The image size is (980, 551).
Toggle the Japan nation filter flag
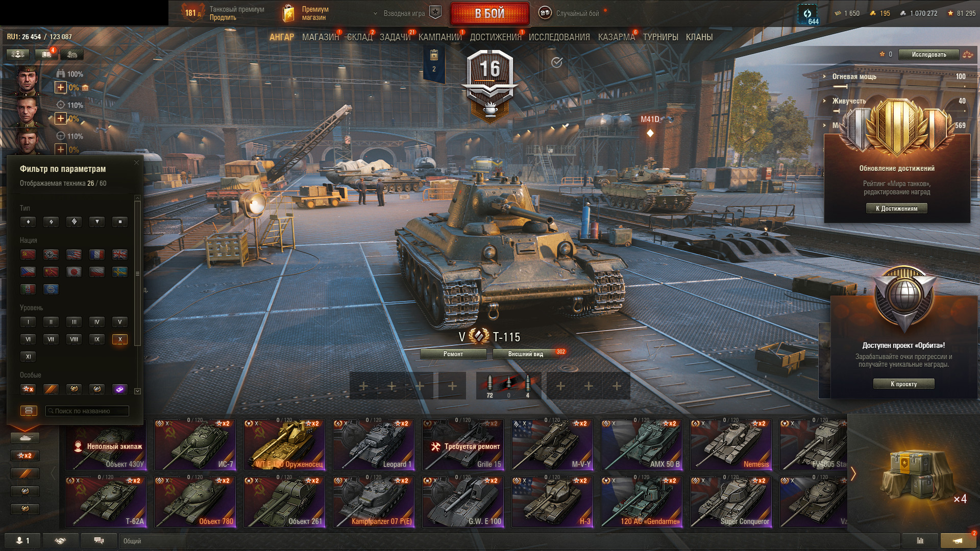(74, 271)
